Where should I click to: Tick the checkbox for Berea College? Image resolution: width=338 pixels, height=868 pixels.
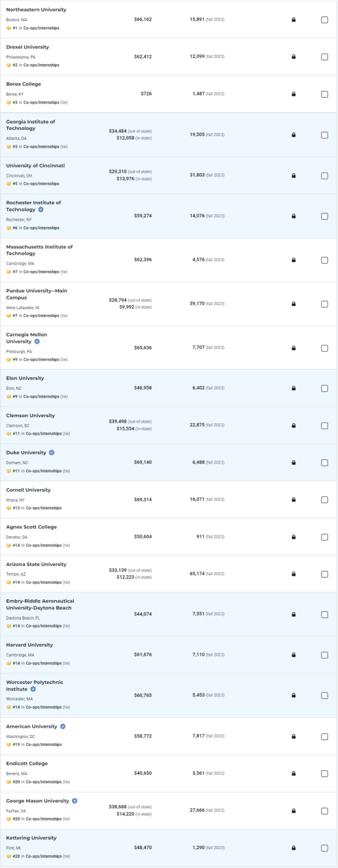coord(325,94)
